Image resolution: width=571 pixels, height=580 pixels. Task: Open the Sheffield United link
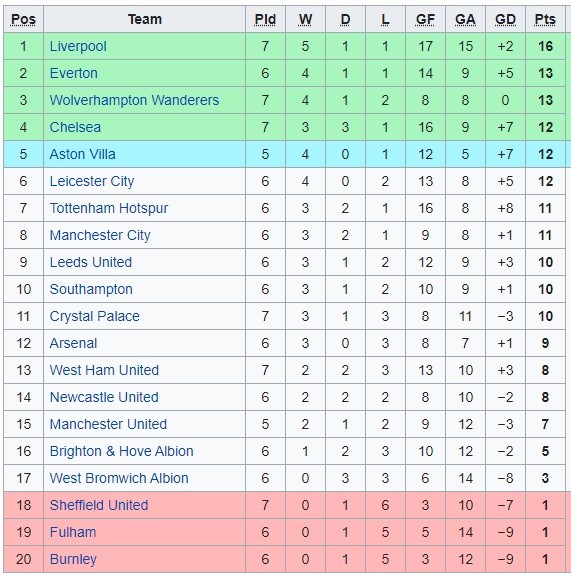coord(99,505)
